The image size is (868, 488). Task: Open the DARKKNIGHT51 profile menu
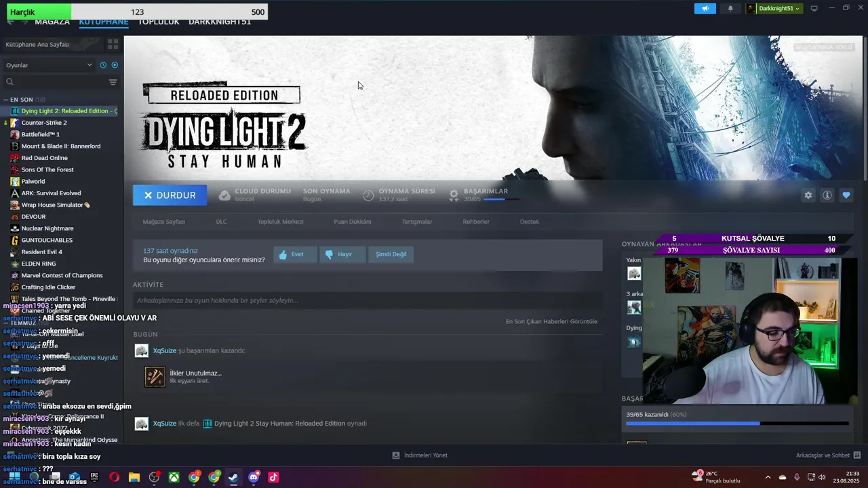click(220, 22)
